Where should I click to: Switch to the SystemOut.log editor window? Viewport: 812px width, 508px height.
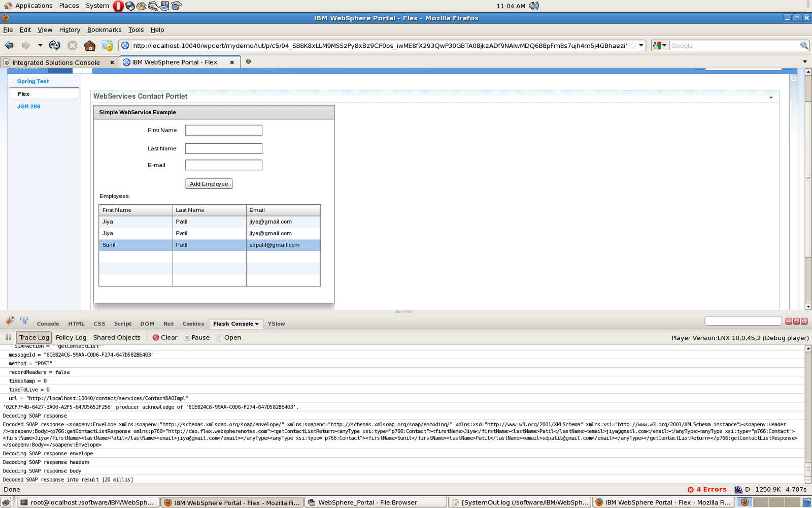tap(520, 502)
